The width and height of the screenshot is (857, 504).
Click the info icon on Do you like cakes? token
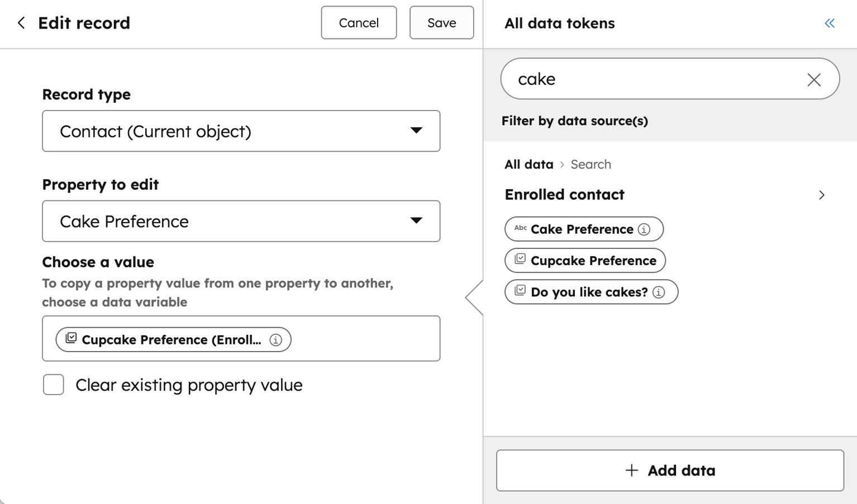tap(659, 292)
